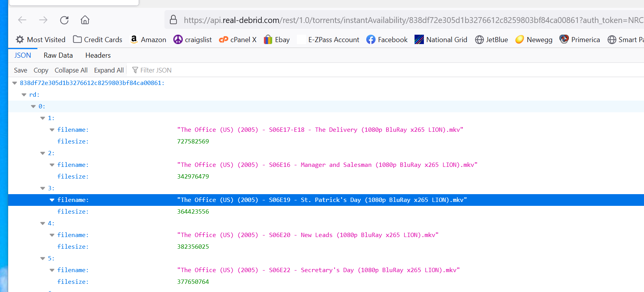644x292 pixels.
Task: Collapse the 0 node
Action: coord(34,106)
